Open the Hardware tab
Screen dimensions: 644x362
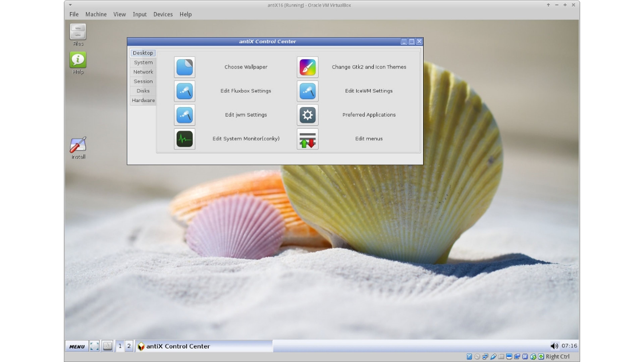[x=143, y=100]
